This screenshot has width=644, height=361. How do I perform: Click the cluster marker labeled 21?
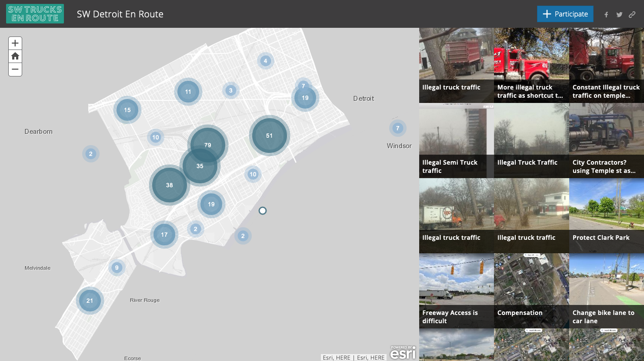(90, 301)
